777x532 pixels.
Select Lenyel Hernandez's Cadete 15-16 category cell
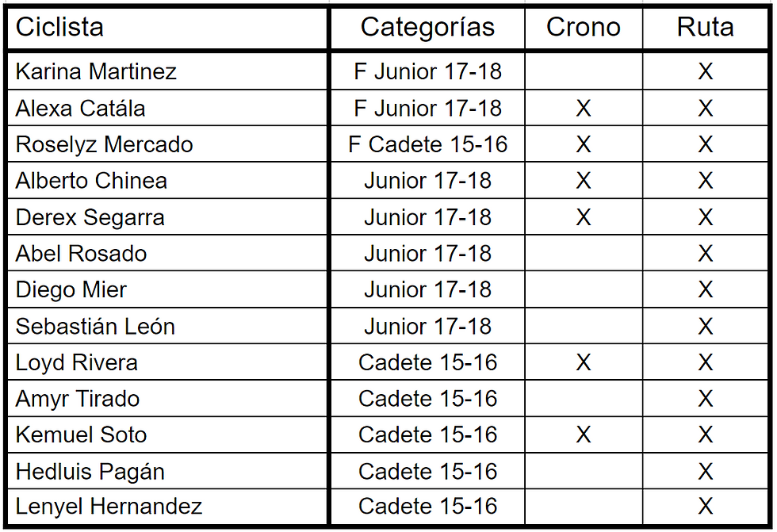point(427,507)
